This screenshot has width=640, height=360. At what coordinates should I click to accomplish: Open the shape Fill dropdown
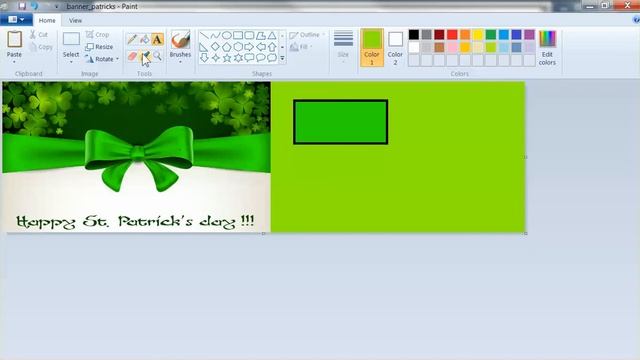301,47
